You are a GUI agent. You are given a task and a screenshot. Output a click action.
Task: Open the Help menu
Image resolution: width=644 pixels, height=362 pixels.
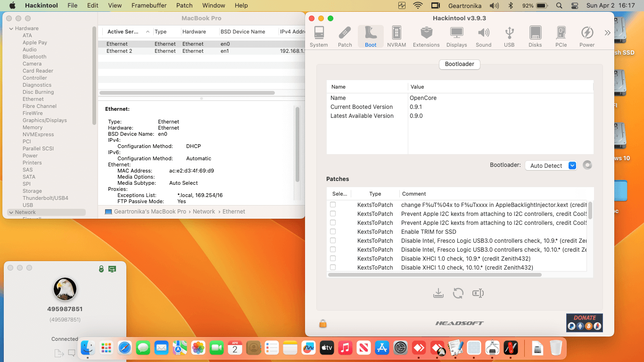tap(241, 6)
